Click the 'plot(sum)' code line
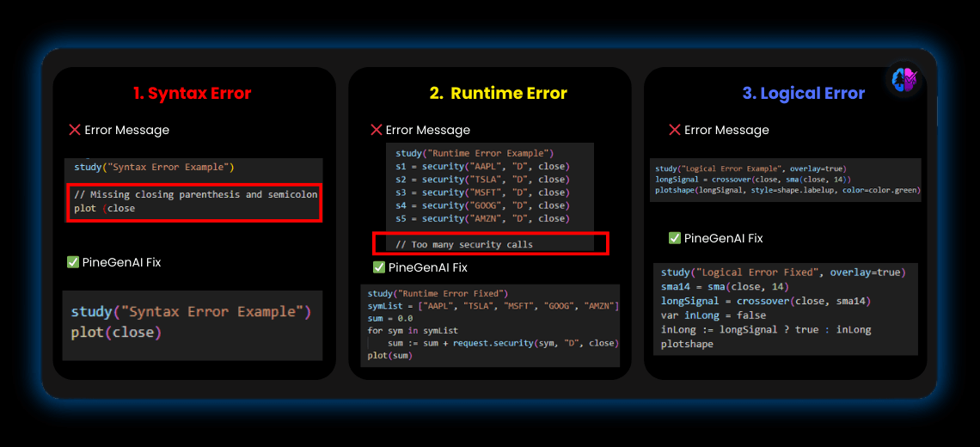980x447 pixels. click(x=390, y=356)
